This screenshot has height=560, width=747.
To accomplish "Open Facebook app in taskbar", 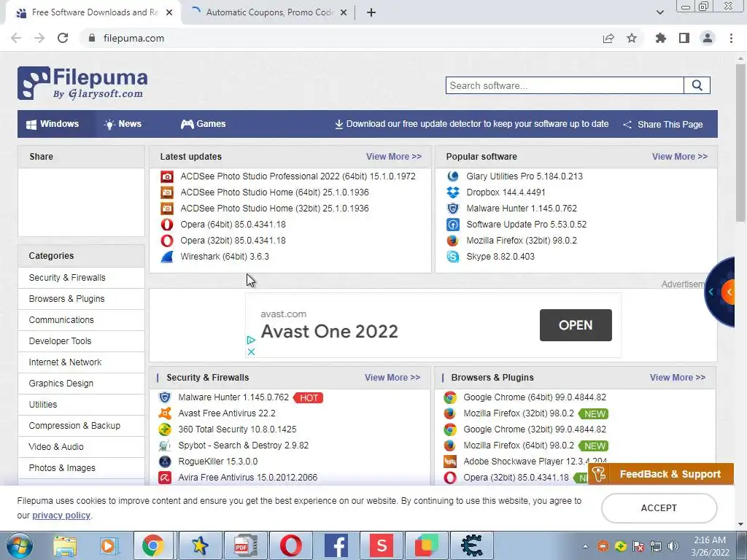I will point(336,545).
